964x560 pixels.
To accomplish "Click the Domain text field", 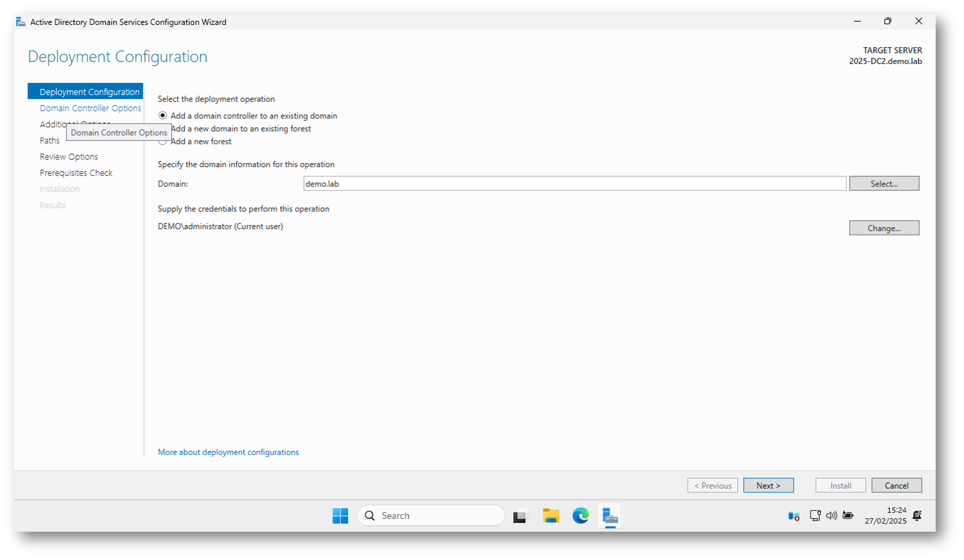I will (575, 183).
